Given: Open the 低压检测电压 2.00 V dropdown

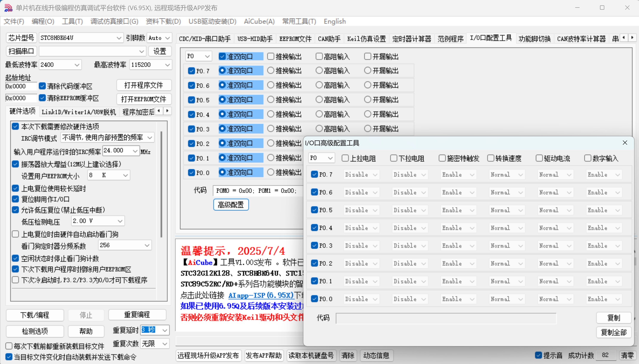Looking at the screenshot, I should (x=120, y=221).
